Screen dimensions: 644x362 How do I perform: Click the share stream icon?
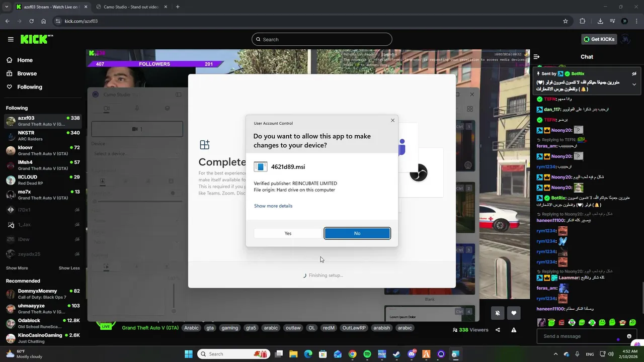(x=498, y=330)
